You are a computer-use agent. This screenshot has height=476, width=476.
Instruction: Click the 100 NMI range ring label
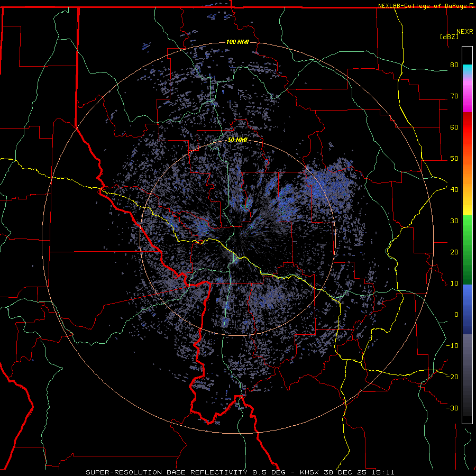237,42
